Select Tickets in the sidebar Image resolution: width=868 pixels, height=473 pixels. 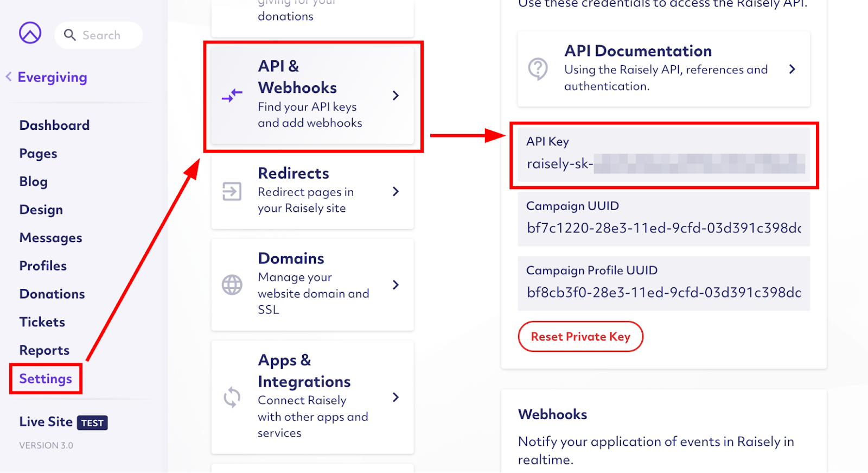click(42, 323)
